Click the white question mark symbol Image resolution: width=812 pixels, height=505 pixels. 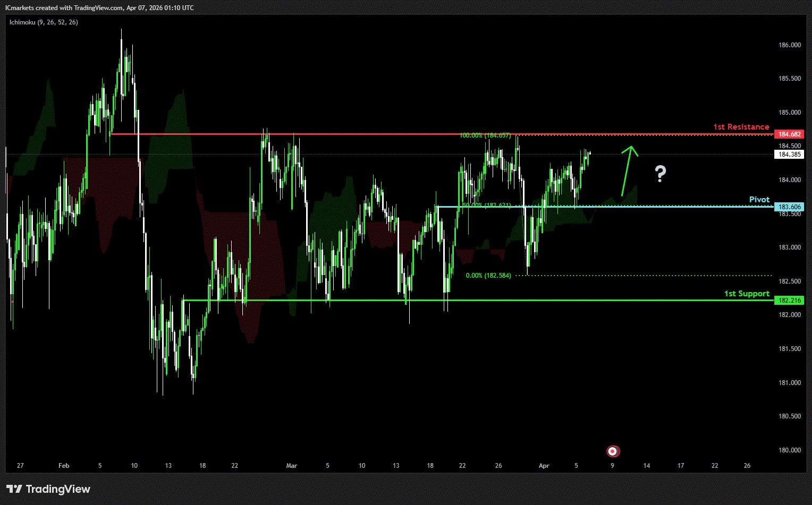point(660,174)
